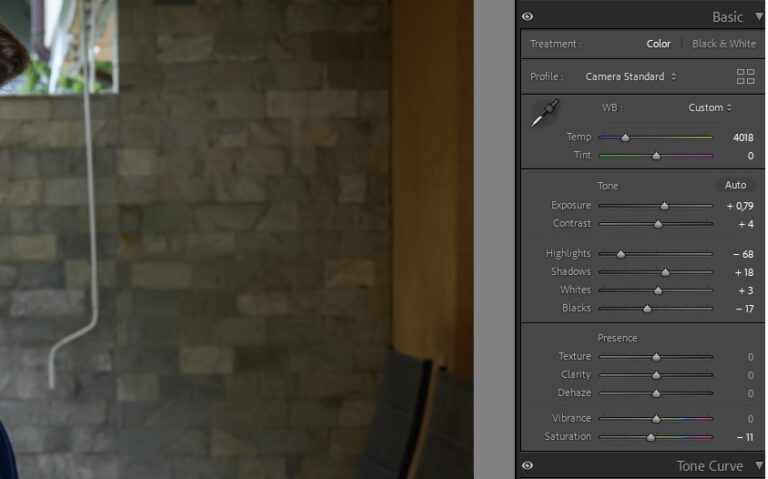Click the Contrast slider handle
Image resolution: width=768 pixels, height=479 pixels.
pyautogui.click(x=658, y=224)
